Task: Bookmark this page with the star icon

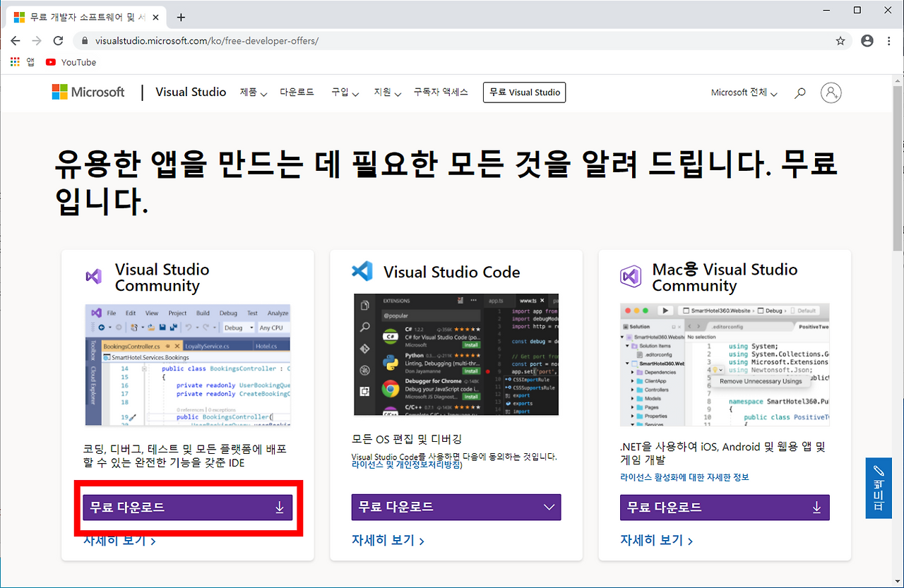Action: tap(840, 41)
